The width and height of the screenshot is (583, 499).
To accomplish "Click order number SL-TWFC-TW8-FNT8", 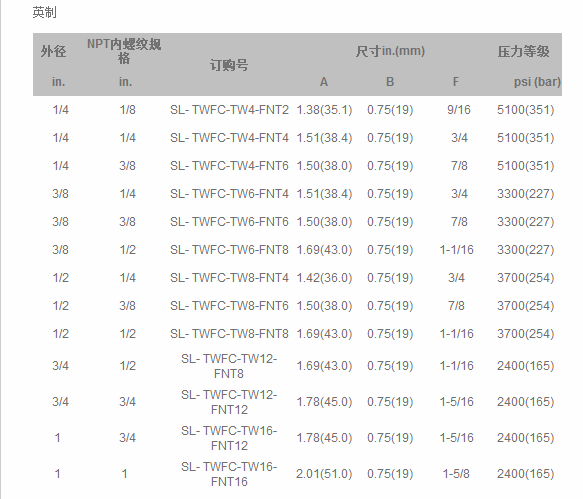I will coord(229,334).
